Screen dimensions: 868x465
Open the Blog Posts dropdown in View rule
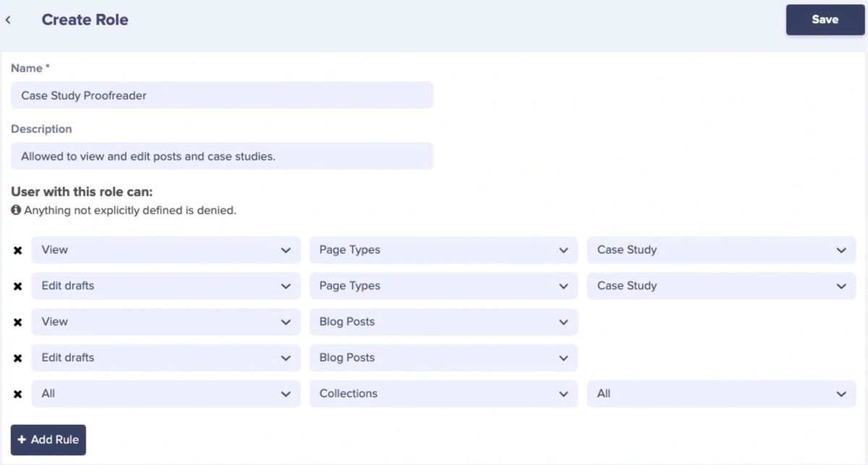443,322
